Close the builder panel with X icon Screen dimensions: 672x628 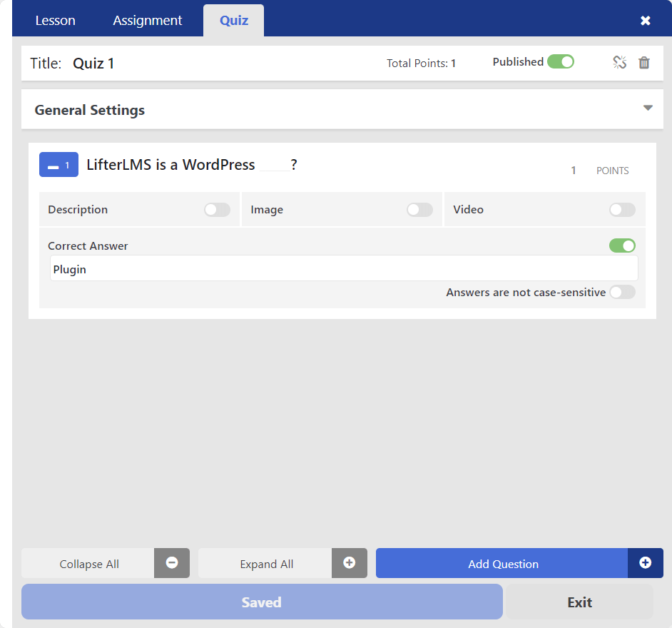(646, 21)
